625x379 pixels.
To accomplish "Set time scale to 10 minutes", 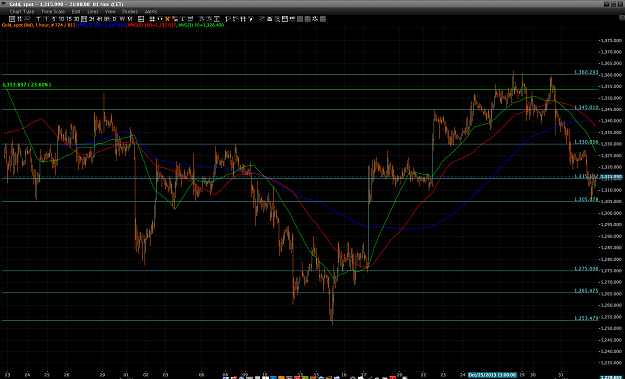I will [61, 19].
